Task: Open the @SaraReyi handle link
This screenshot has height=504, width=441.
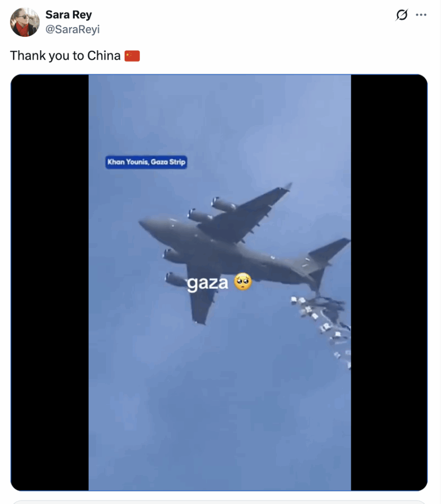Action: [72, 29]
